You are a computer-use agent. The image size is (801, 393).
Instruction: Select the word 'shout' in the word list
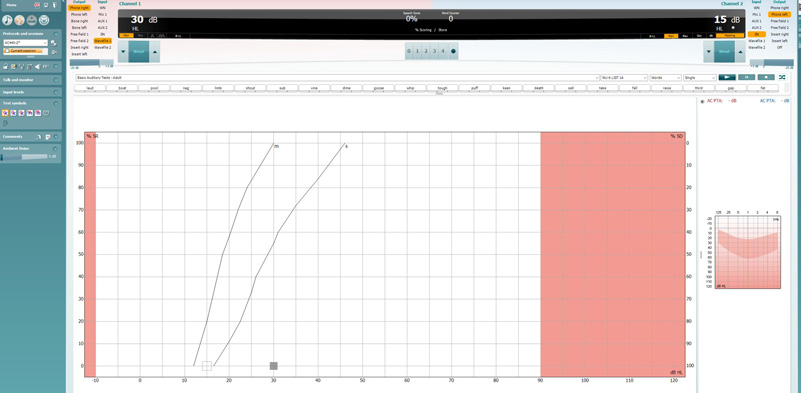250,88
